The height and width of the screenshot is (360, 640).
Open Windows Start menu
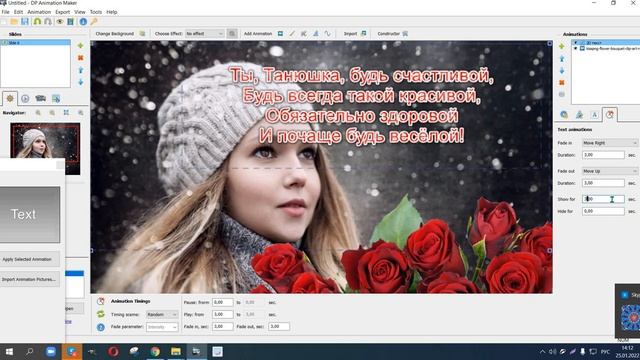(9, 351)
